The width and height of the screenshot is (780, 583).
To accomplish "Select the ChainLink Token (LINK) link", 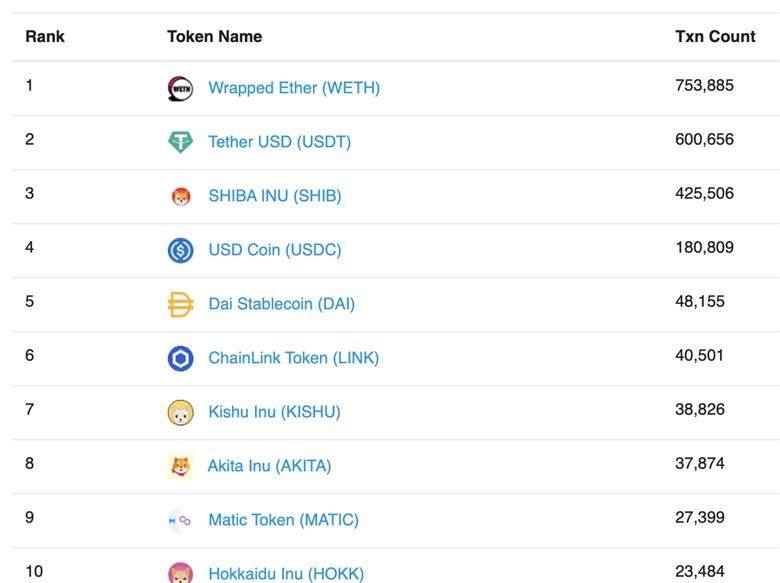I will pos(293,358).
